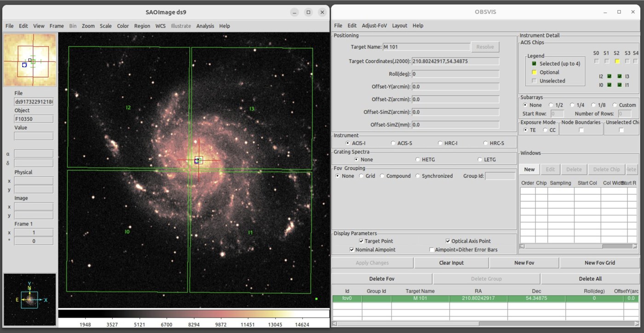Open the ds9 Scale menu
This screenshot has width=644, height=333.
coord(106,26)
